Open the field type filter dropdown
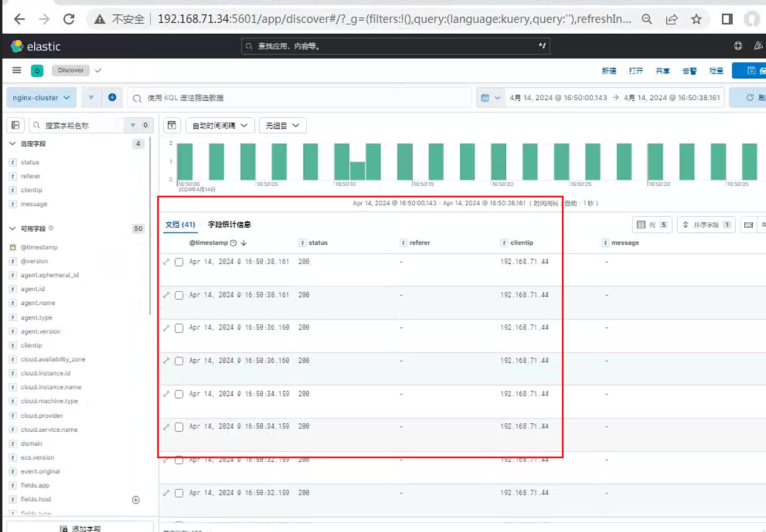 pos(138,125)
